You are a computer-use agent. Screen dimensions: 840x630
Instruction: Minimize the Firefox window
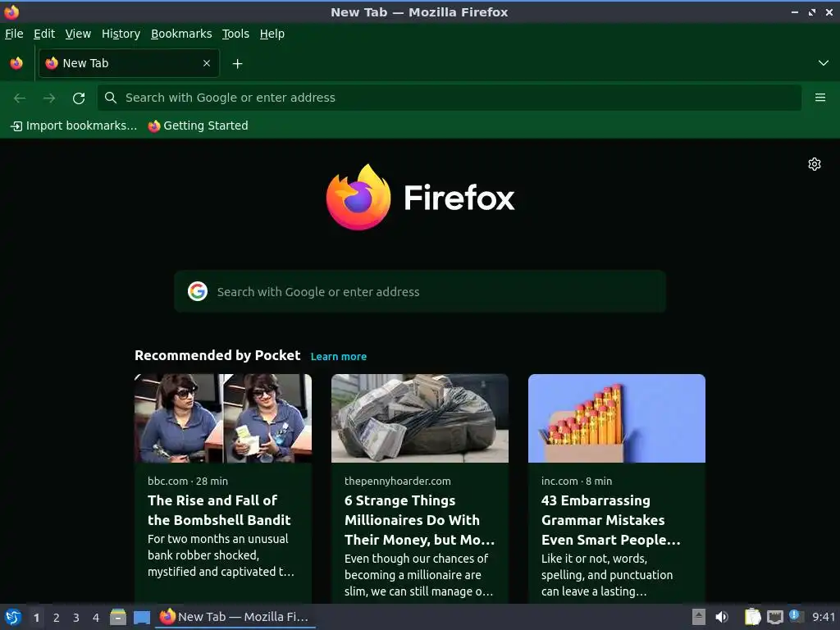pos(794,12)
